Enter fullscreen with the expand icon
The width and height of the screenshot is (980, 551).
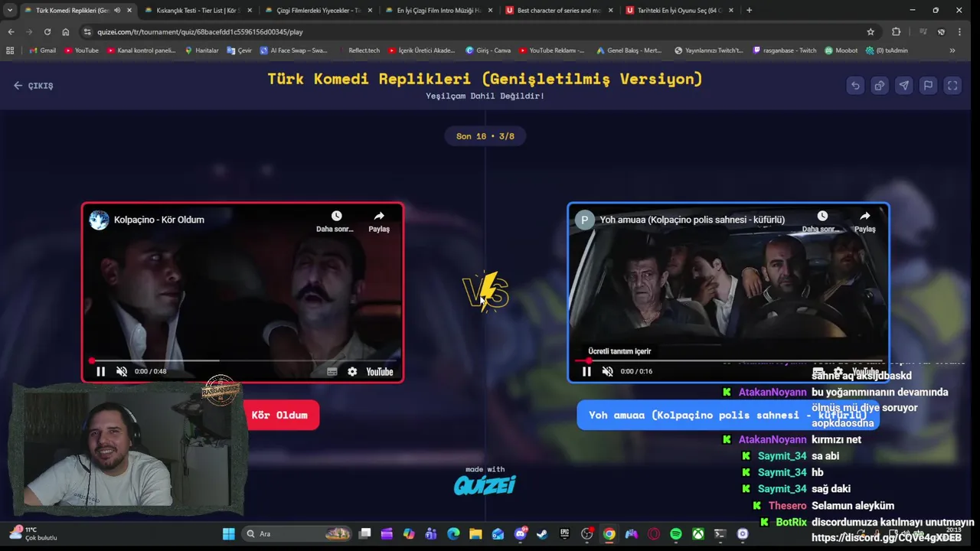(952, 86)
